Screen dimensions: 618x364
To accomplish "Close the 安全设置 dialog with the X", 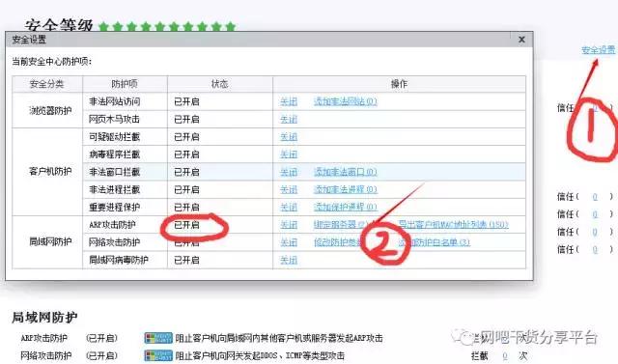I will [521, 40].
